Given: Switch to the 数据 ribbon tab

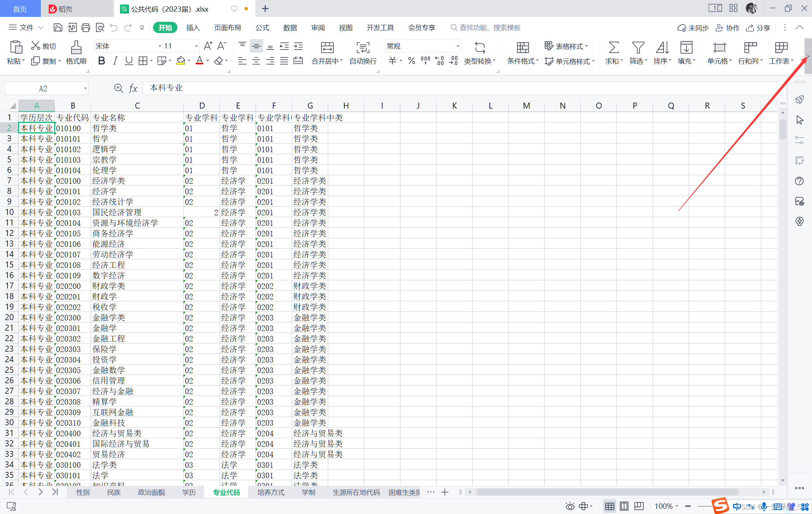Looking at the screenshot, I should [290, 27].
